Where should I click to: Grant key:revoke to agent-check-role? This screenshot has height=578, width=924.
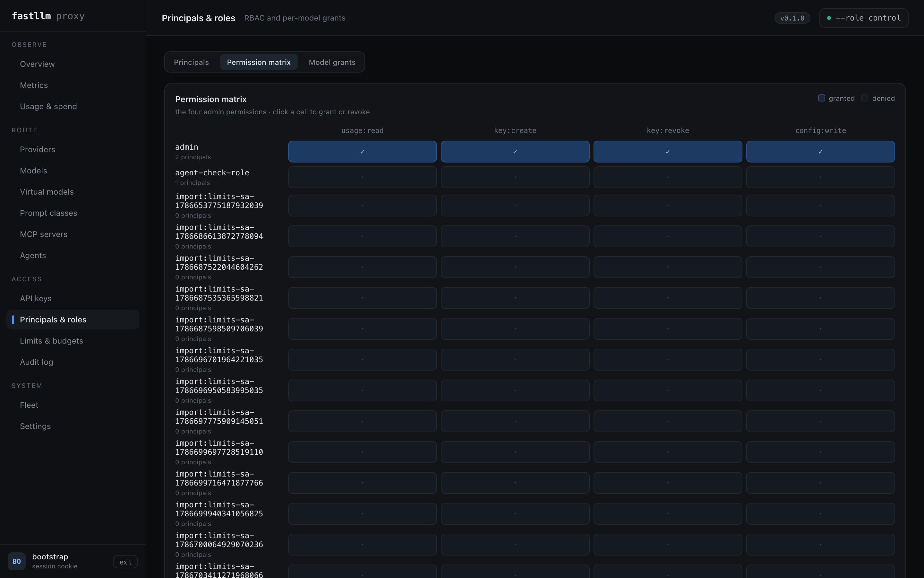click(668, 177)
